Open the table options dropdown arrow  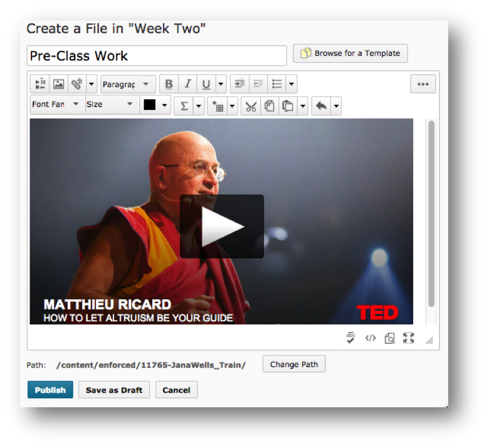[x=233, y=106]
